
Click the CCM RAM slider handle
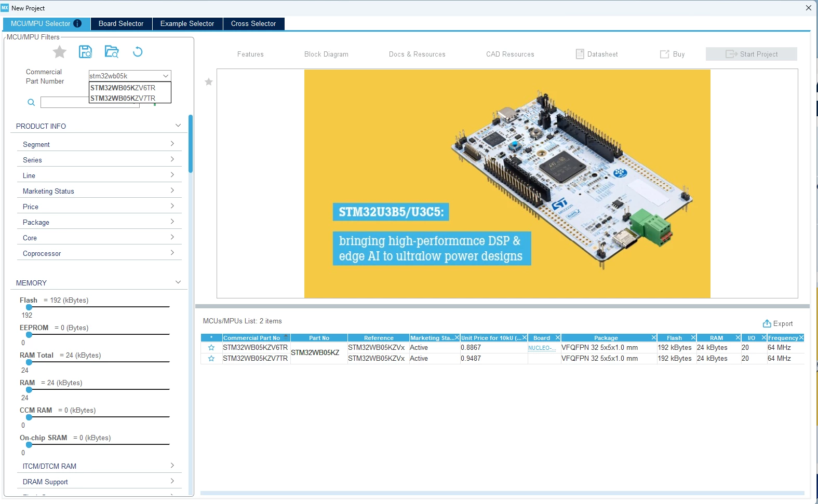point(29,417)
